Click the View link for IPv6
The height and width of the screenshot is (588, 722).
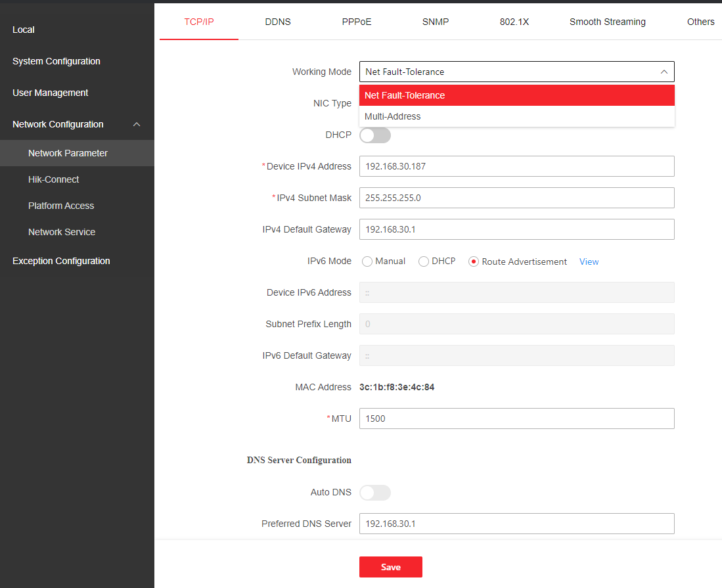pyautogui.click(x=589, y=261)
